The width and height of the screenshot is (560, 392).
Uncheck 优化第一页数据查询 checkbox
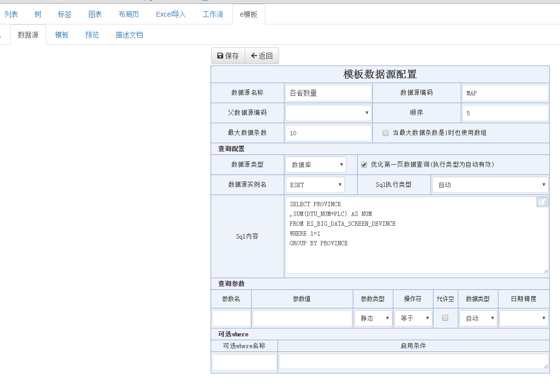coord(364,165)
